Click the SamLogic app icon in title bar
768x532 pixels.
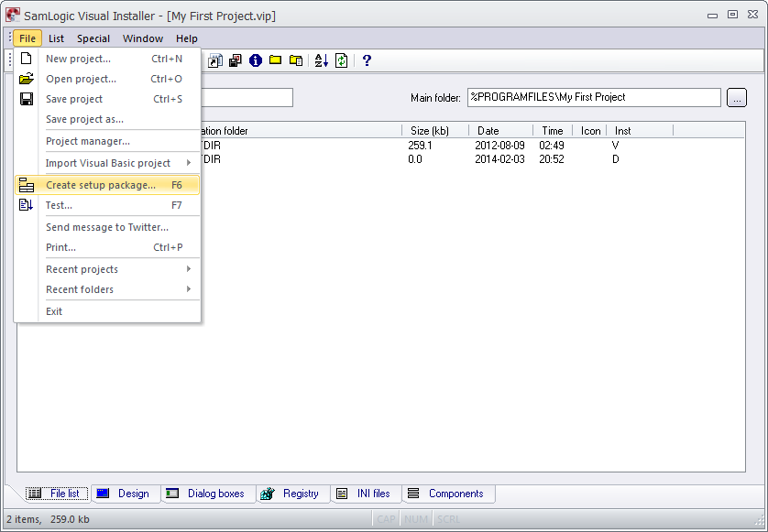[13, 15]
